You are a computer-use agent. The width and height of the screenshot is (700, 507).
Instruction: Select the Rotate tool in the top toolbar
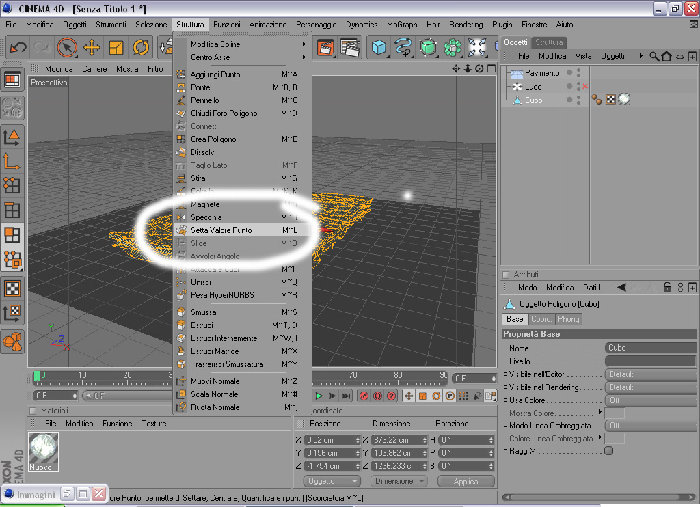[x=141, y=47]
